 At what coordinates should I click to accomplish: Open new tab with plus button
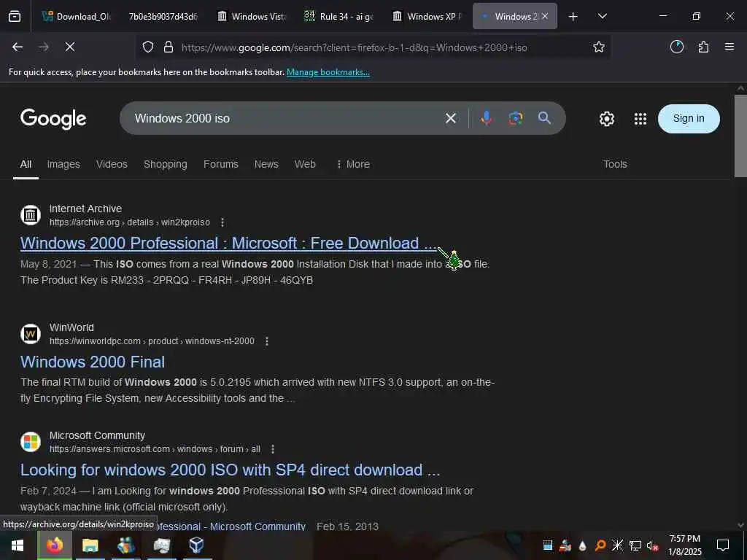click(573, 16)
